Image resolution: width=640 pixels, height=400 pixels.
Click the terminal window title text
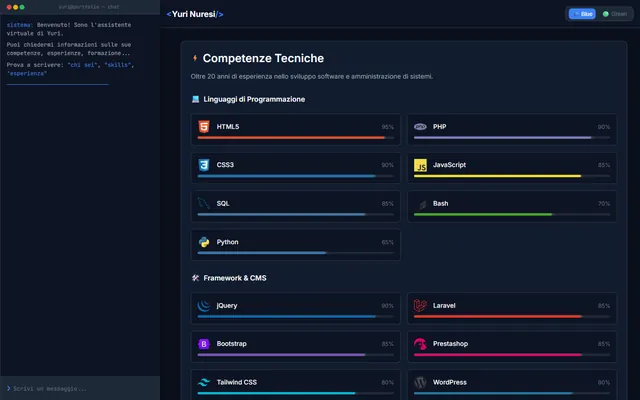click(89, 7)
